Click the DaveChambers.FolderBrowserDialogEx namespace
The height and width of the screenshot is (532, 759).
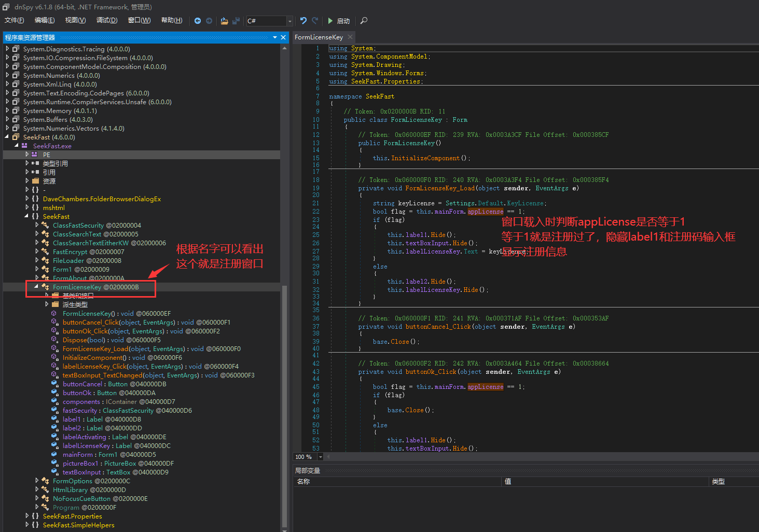[x=102, y=199]
